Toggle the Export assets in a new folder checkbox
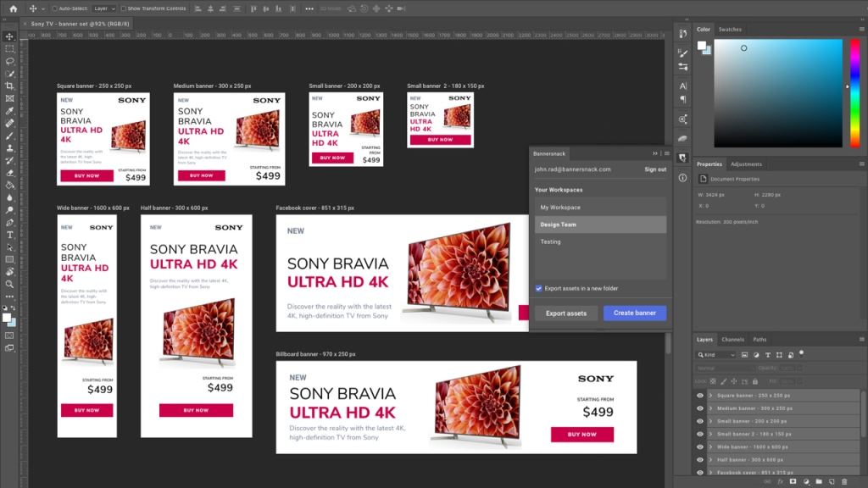Viewport: 868px width, 488px height. (x=538, y=288)
